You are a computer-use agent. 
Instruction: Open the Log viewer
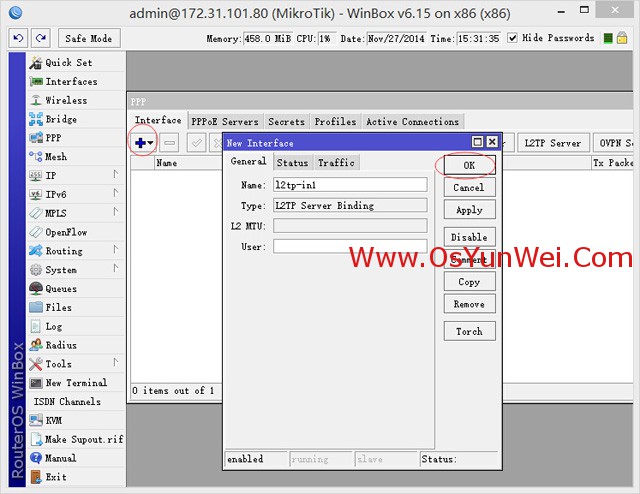[77, 326]
